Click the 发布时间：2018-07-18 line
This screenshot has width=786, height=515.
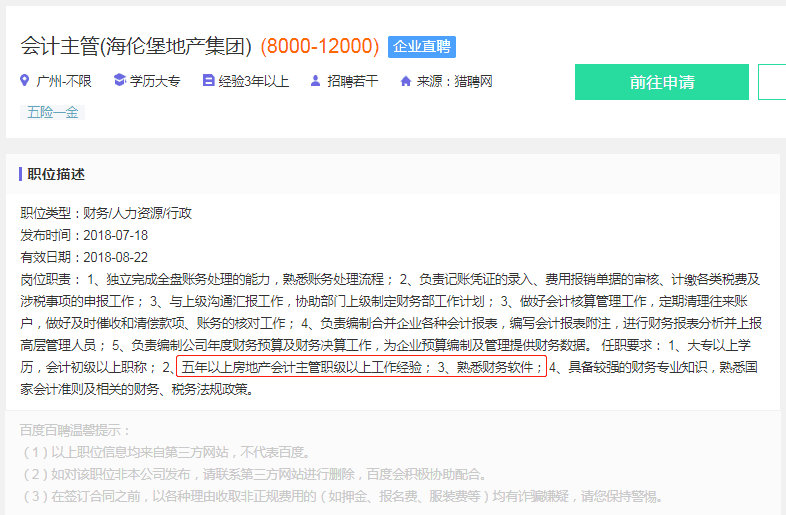84,235
